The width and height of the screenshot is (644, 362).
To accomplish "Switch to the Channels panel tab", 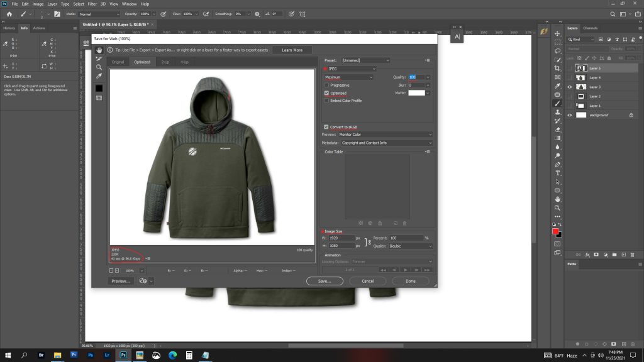I will point(590,28).
